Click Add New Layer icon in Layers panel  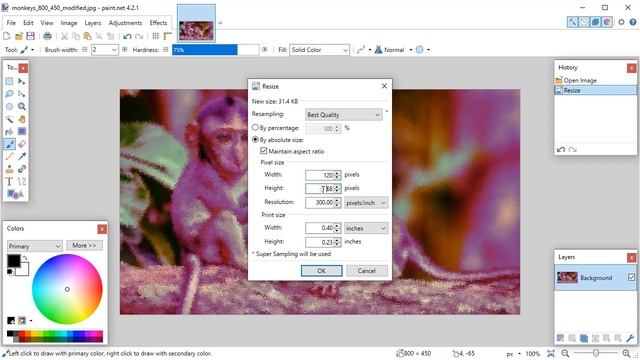[560, 338]
